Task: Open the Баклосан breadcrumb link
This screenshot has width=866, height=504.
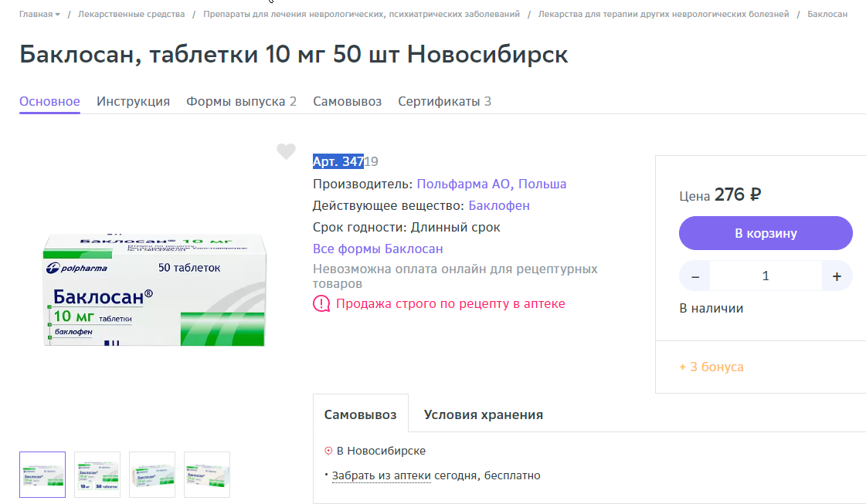Action: (827, 15)
